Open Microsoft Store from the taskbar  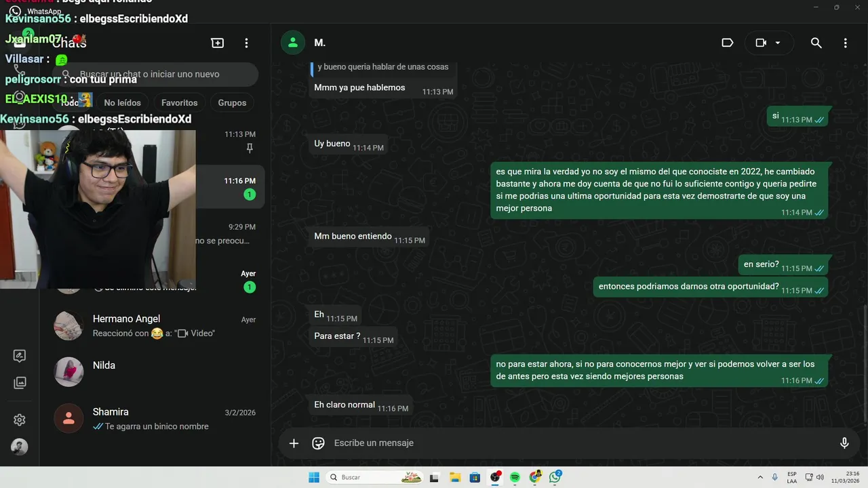pos(475,477)
